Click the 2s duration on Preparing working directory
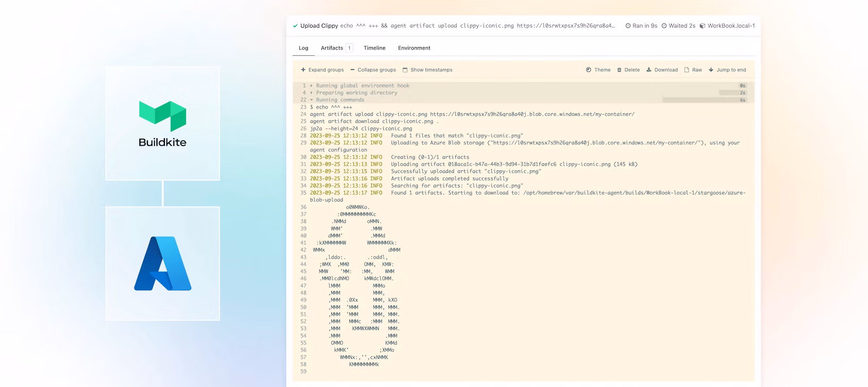868x387 pixels. click(733, 92)
